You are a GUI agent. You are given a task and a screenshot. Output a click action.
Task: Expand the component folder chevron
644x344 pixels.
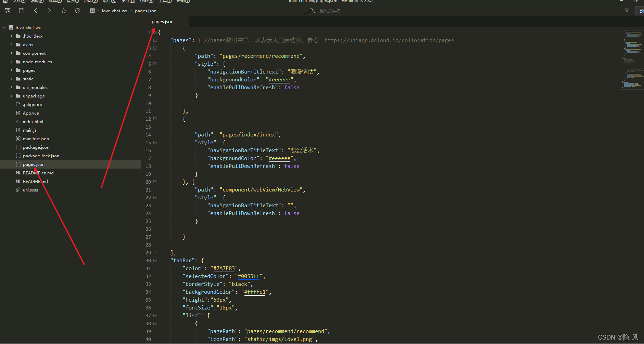point(11,53)
